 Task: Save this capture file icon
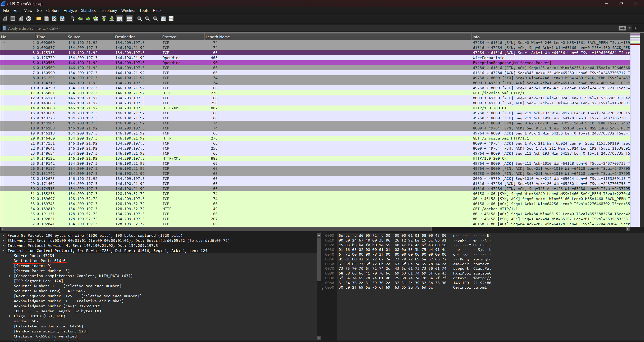coord(47,19)
